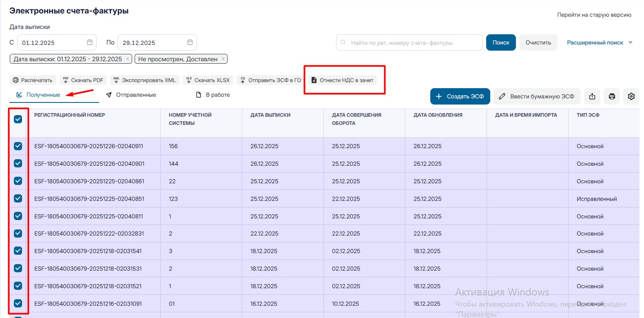Open table settings gear icon
The width and height of the screenshot is (644, 318).
pyautogui.click(x=631, y=96)
